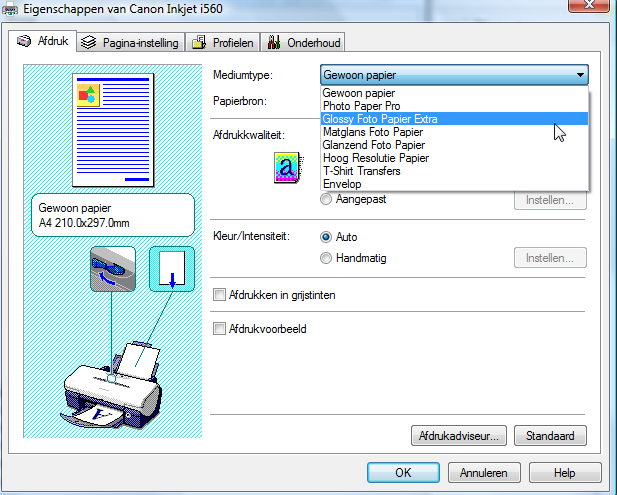Switch to the Pagina-instelling tab
This screenshot has width=617, height=495.
pos(129,43)
